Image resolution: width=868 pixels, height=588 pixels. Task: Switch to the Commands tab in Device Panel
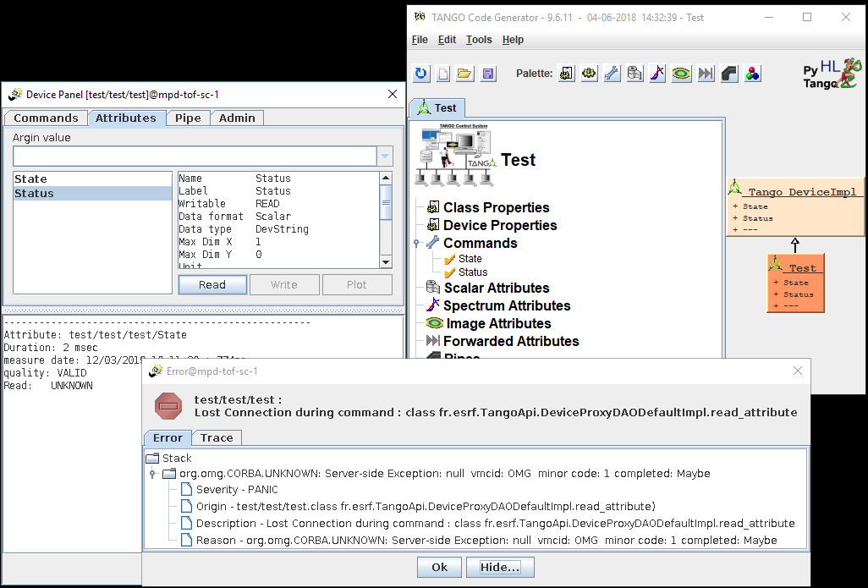pyautogui.click(x=46, y=118)
